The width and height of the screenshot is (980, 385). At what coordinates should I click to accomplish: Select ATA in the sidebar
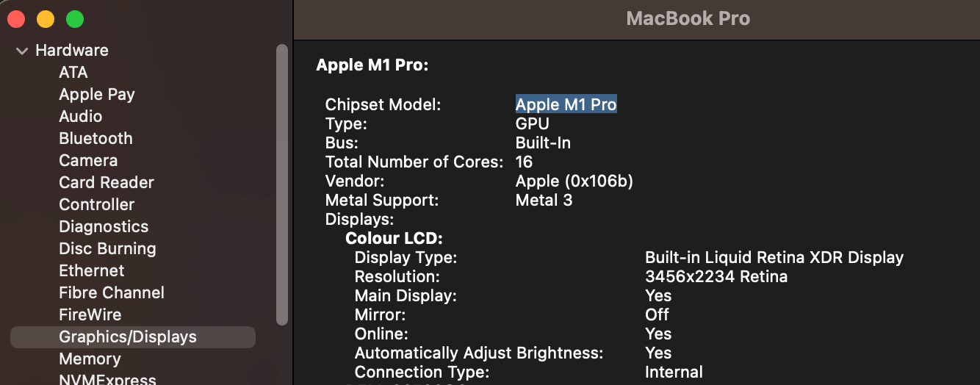pyautogui.click(x=73, y=72)
